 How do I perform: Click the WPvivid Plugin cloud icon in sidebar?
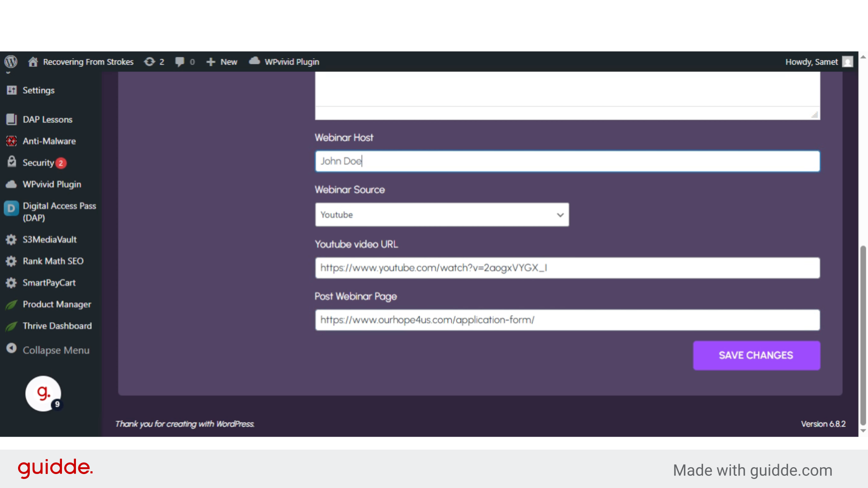(11, 184)
